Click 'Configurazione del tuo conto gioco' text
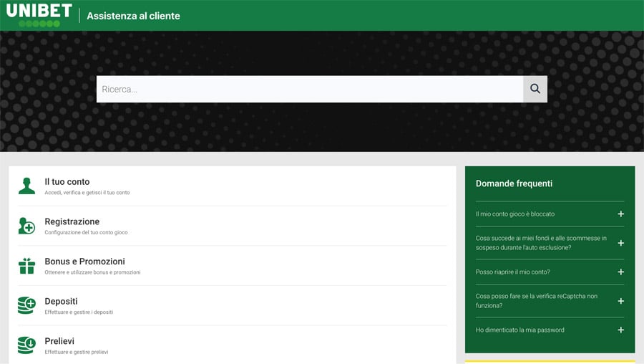This screenshot has width=644, height=364. tap(87, 232)
